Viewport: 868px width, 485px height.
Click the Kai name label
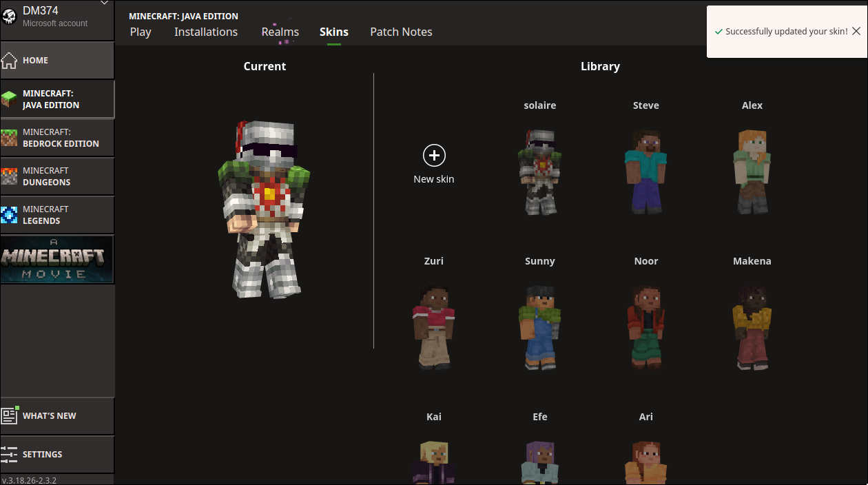[x=434, y=417]
